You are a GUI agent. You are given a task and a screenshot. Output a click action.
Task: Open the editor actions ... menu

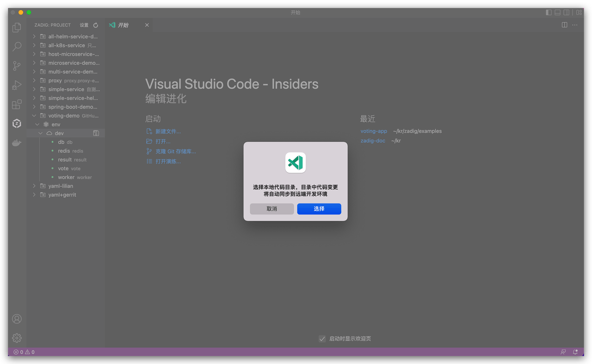point(575,25)
